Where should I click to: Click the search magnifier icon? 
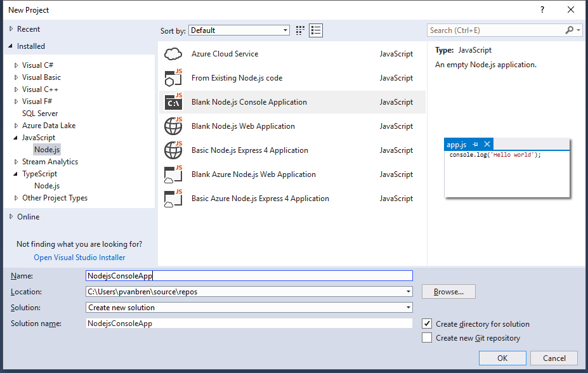pyautogui.click(x=569, y=30)
